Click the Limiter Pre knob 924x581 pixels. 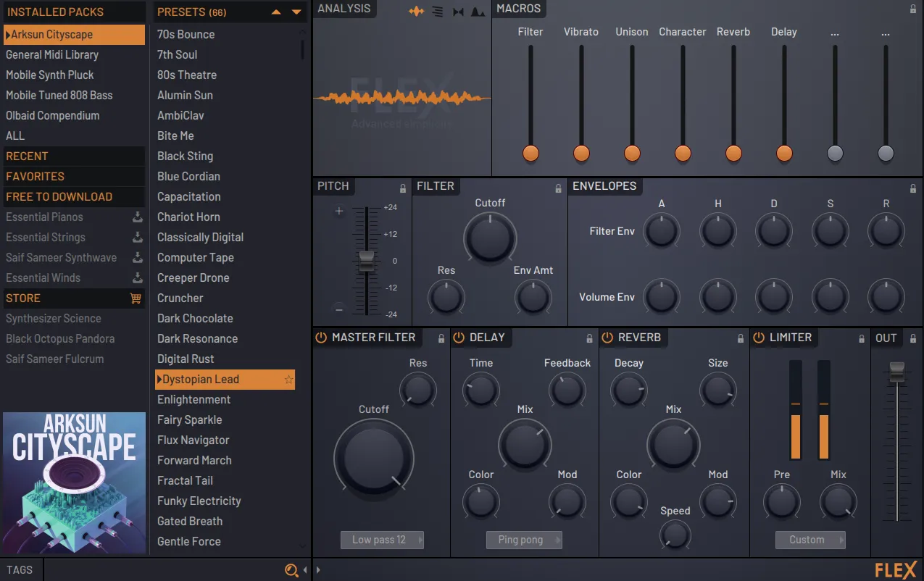click(781, 501)
